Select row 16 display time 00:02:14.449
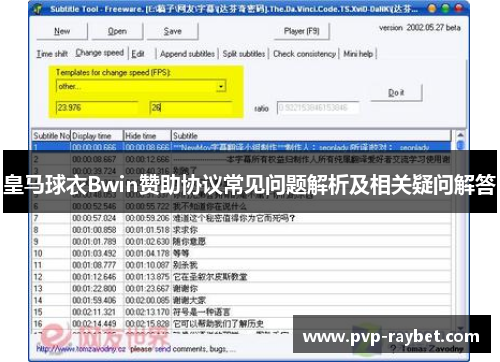The image size is (500, 362). pos(94,324)
